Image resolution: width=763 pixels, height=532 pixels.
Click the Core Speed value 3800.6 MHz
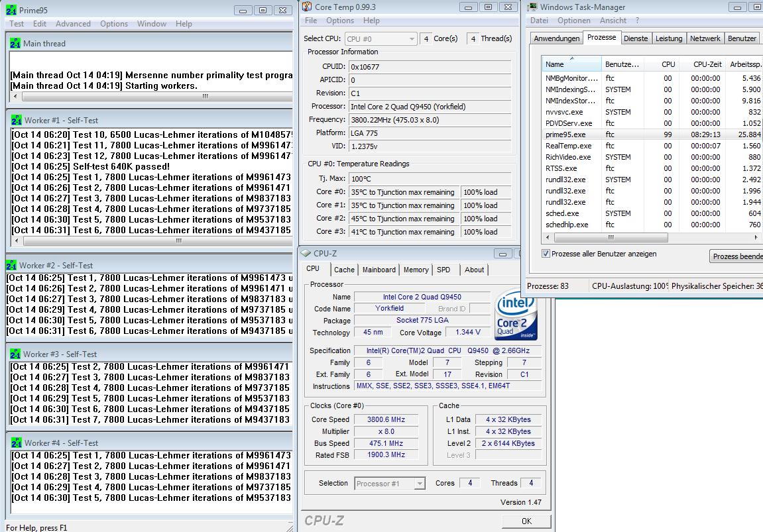coord(386,419)
